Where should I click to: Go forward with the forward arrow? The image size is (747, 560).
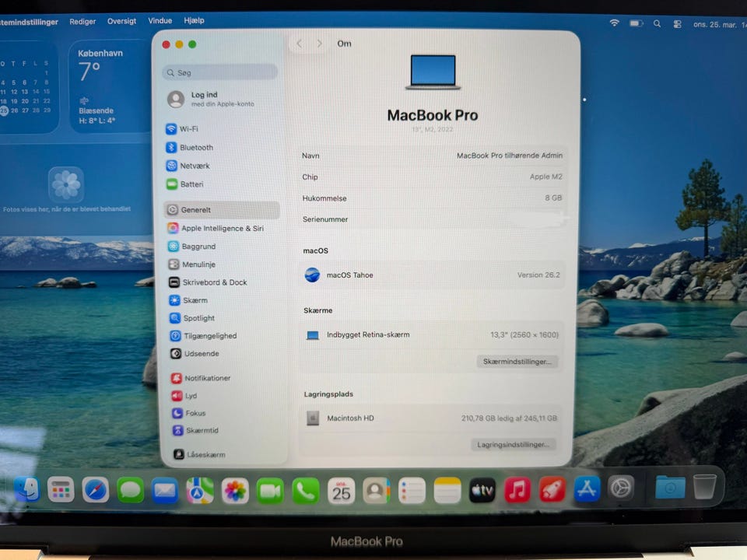click(319, 44)
